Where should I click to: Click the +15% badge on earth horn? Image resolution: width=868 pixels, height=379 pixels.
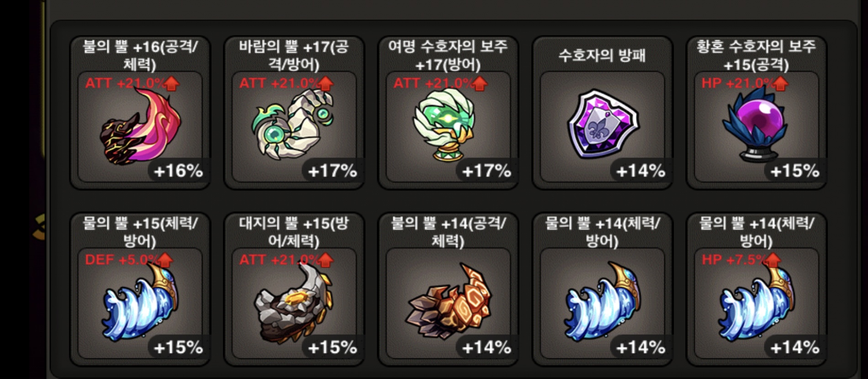click(332, 347)
